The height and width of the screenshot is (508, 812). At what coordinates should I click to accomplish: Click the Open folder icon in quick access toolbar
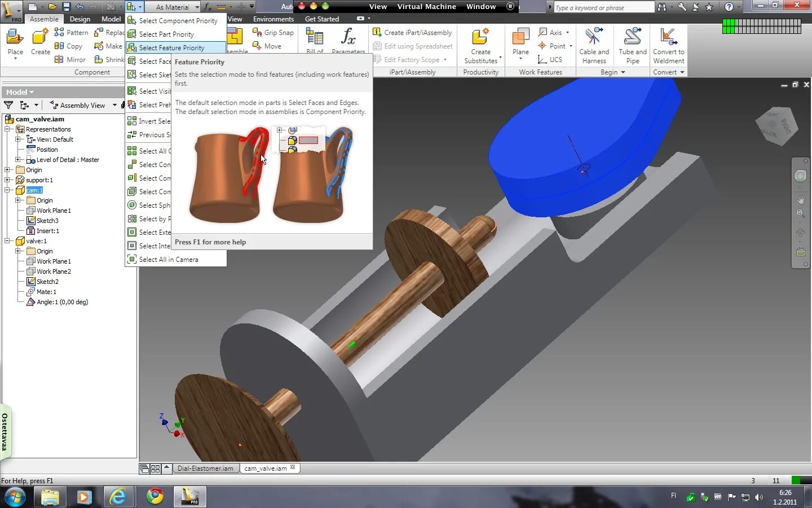click(x=52, y=7)
